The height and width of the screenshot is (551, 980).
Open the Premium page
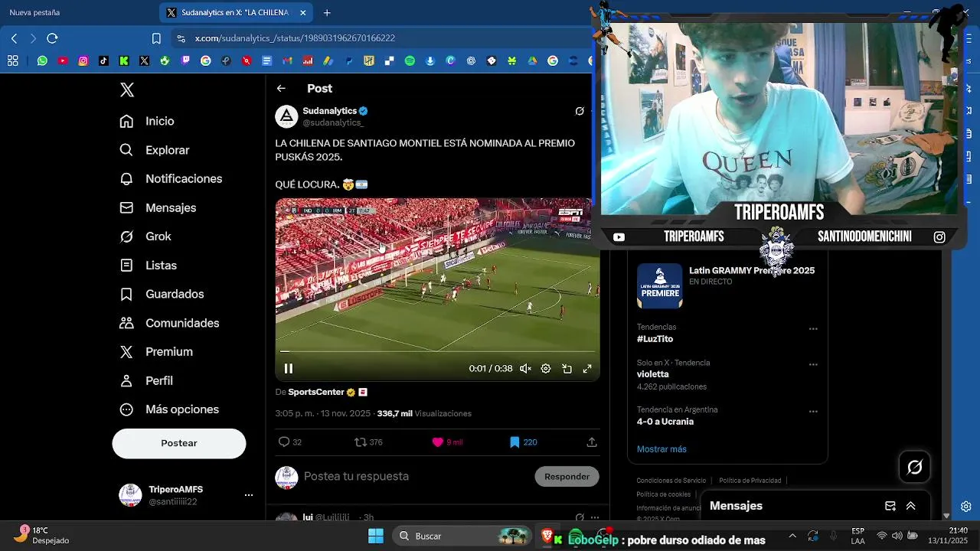point(156,352)
